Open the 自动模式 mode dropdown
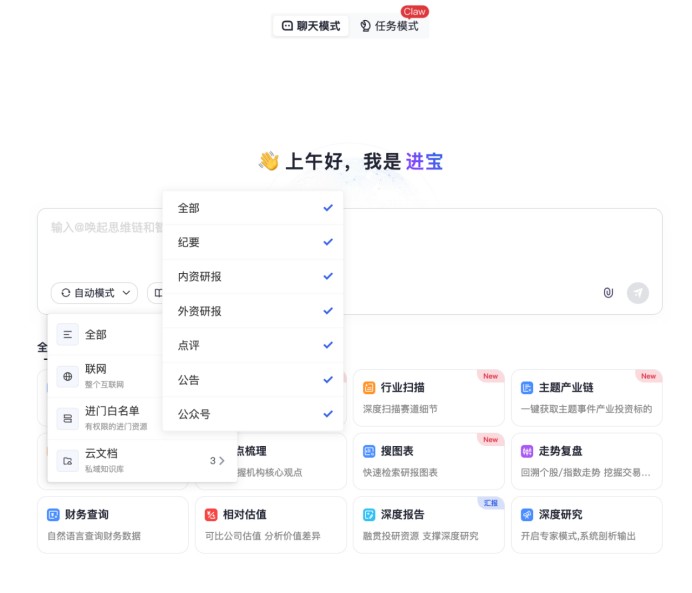The height and width of the screenshot is (593, 692). click(94, 293)
